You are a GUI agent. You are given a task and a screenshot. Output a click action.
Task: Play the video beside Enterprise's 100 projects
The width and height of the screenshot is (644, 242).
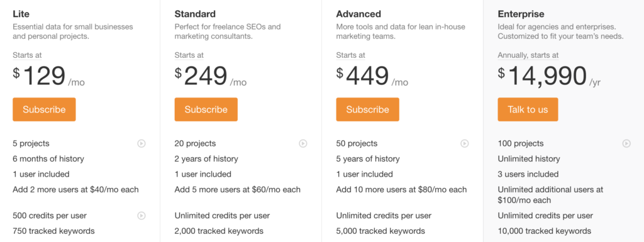(x=626, y=143)
